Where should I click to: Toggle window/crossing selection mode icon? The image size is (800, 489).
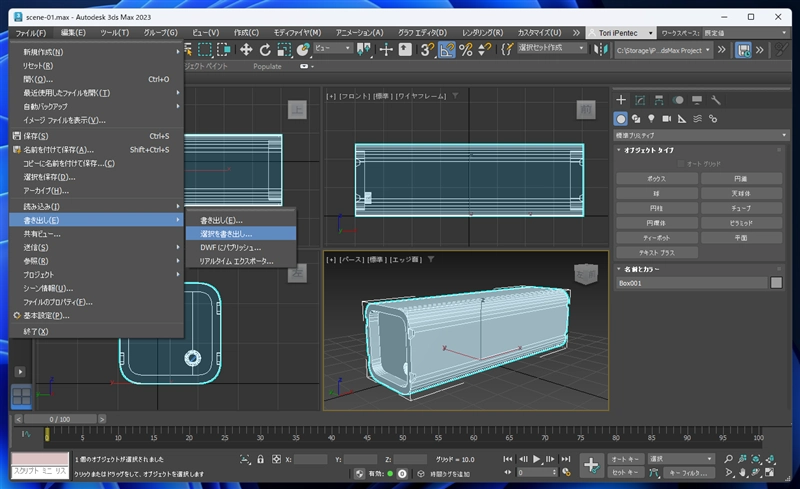pos(223,50)
